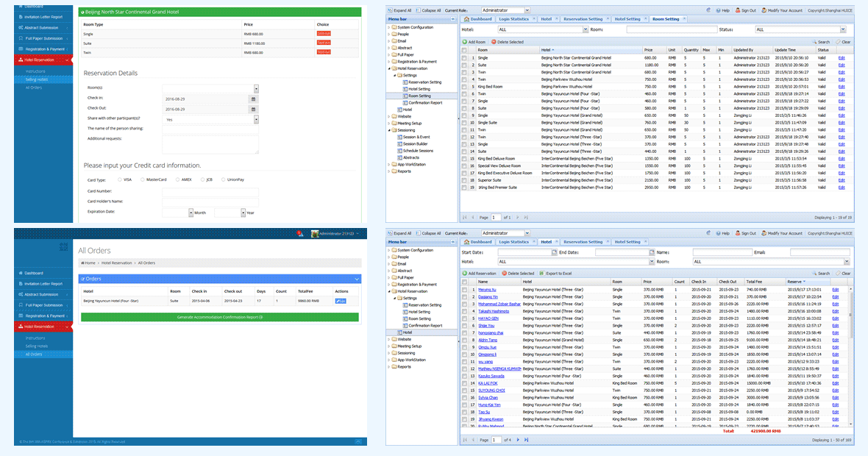Select the UnionPay radio option
This screenshot has height=456, width=868.
[x=223, y=180]
